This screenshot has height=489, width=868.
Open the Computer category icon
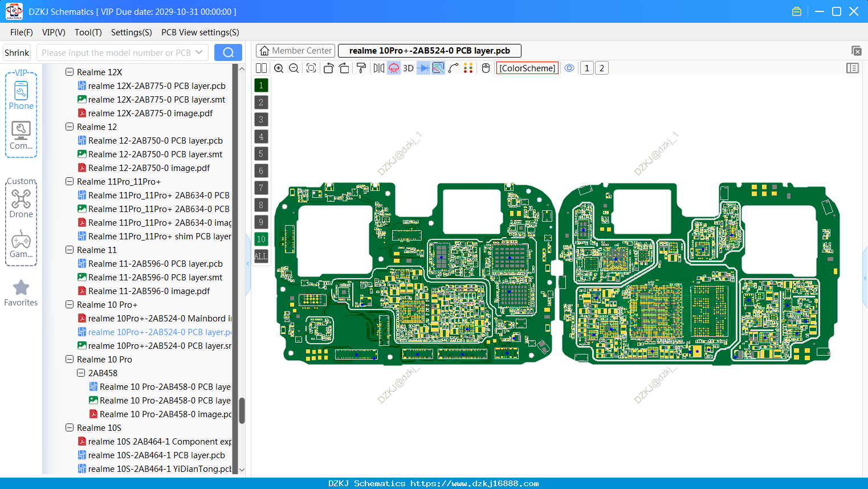[x=21, y=136]
